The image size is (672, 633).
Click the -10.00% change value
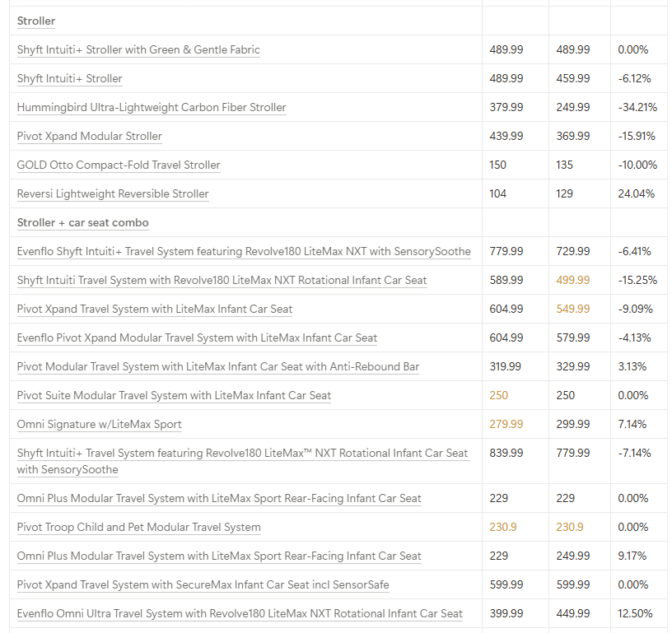point(637,165)
